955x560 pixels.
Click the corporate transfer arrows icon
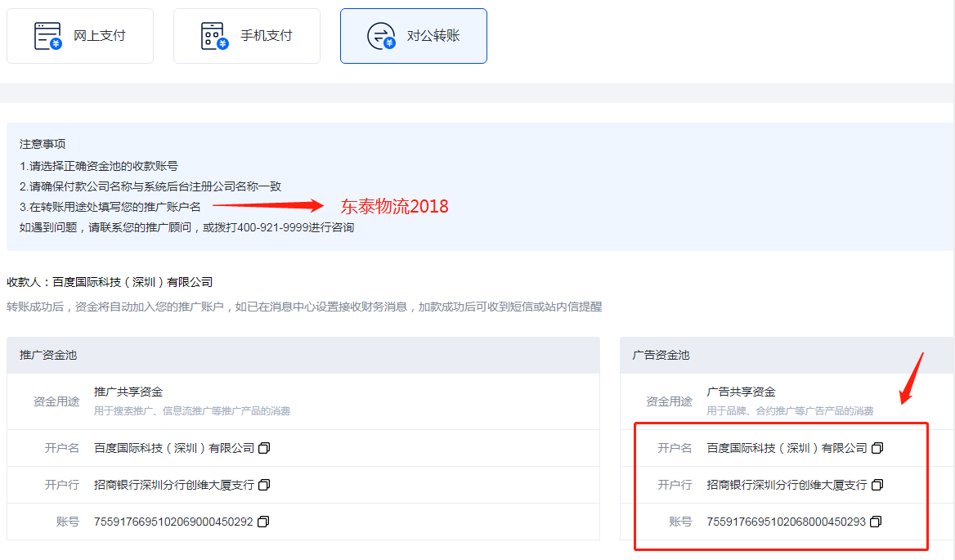[381, 36]
